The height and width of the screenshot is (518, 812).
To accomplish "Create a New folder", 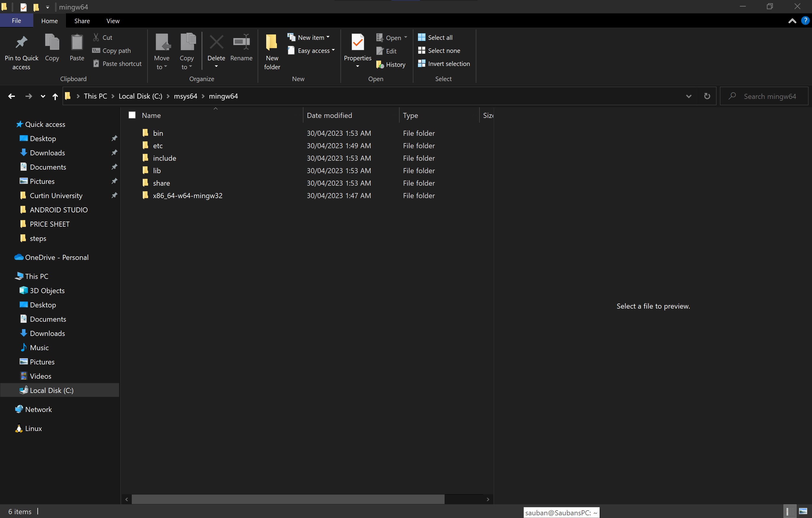I will (x=272, y=52).
